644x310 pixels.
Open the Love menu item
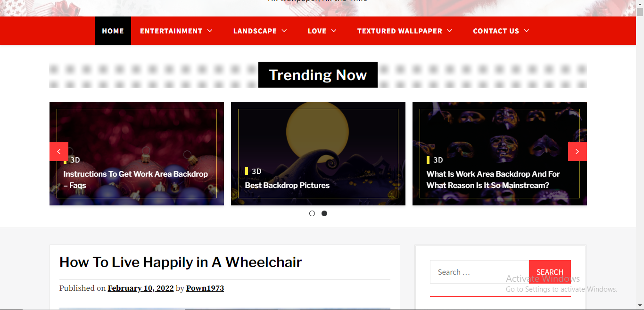(x=317, y=31)
